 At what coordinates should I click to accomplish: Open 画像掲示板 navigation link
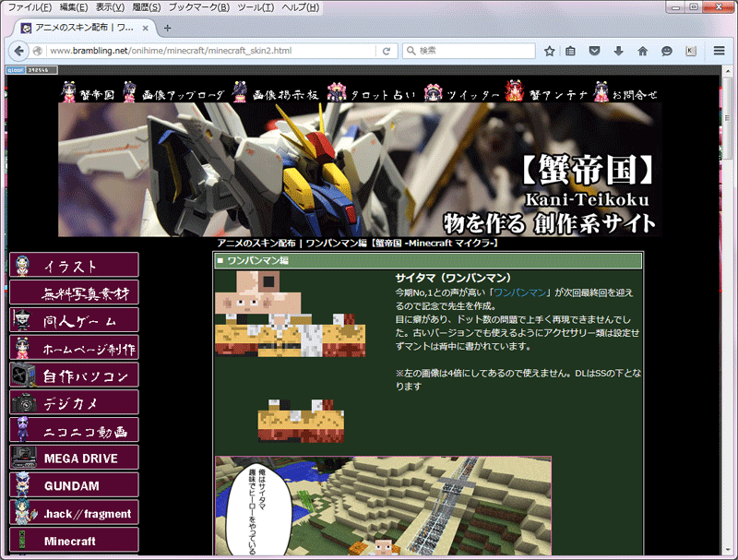[x=276, y=92]
